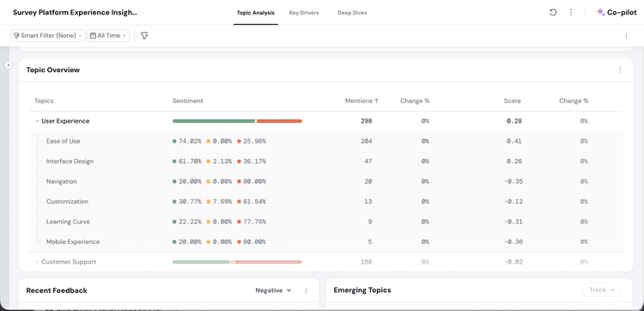Select the Customization subtopic

point(67,201)
